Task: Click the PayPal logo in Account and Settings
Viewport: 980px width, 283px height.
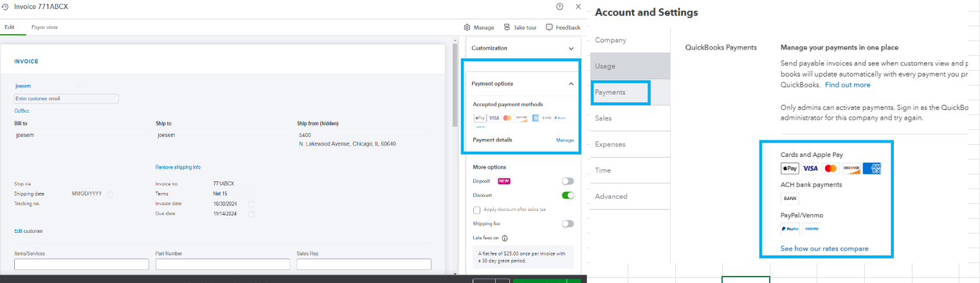Action: [x=790, y=228]
